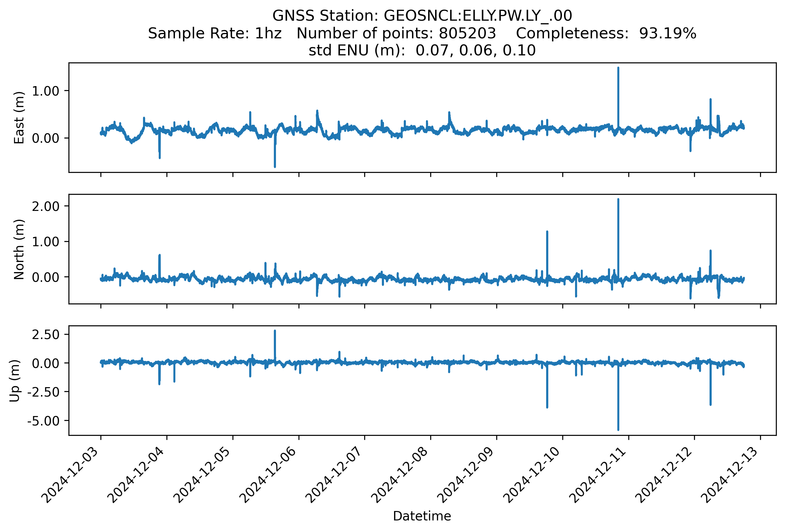Click the largest positive Up plot spike peak
This screenshot has height=532, width=785.
(x=275, y=331)
